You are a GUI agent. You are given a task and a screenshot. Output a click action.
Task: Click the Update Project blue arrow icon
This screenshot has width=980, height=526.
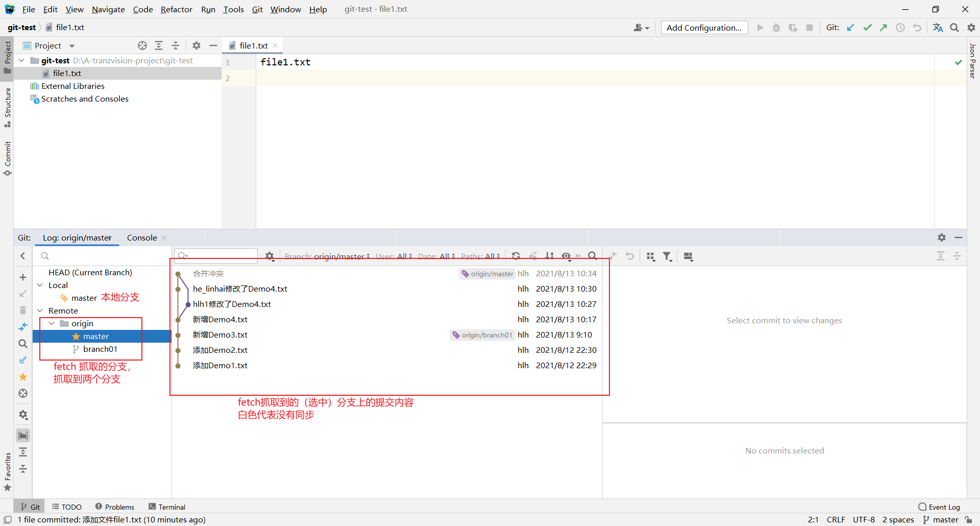click(850, 28)
